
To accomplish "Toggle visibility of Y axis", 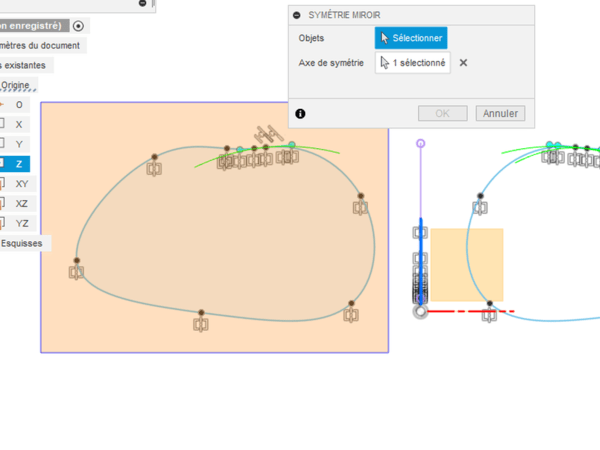I will (3, 144).
